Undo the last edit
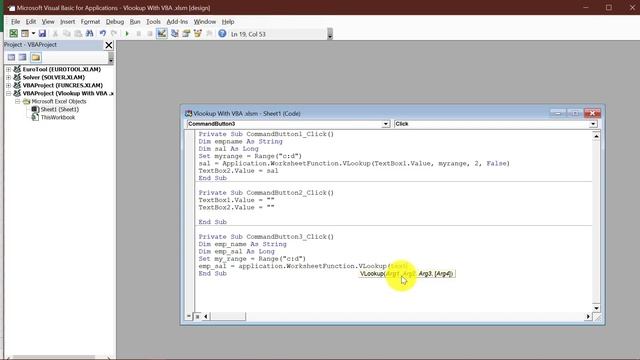This screenshot has width=640, height=360. click(x=102, y=34)
